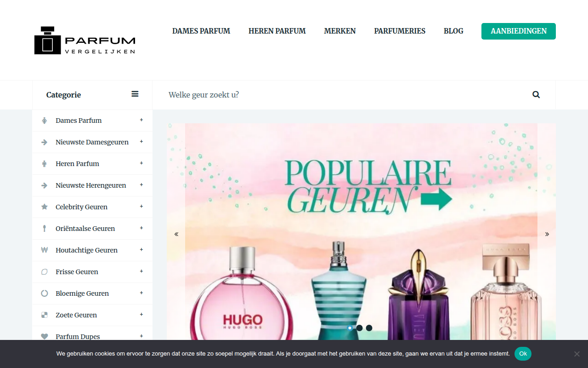Open the Dames Parfum top menu
Screen dimensions: 588x368
pos(201,31)
